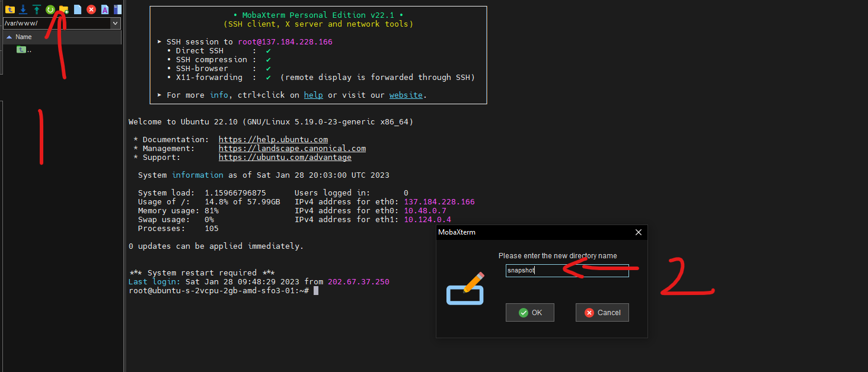868x372 pixels.
Task: Expand the /var/www/ path dropdown
Action: click(x=116, y=23)
